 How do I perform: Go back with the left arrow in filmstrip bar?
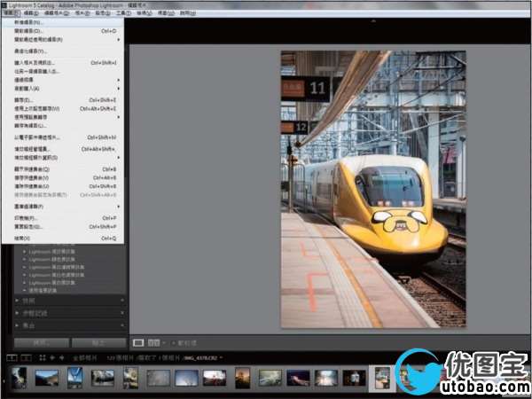[x=52, y=357]
